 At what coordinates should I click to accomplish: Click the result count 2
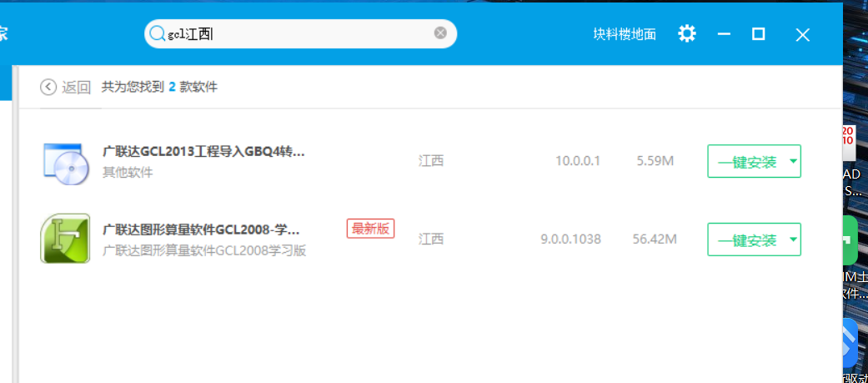pyautogui.click(x=172, y=87)
